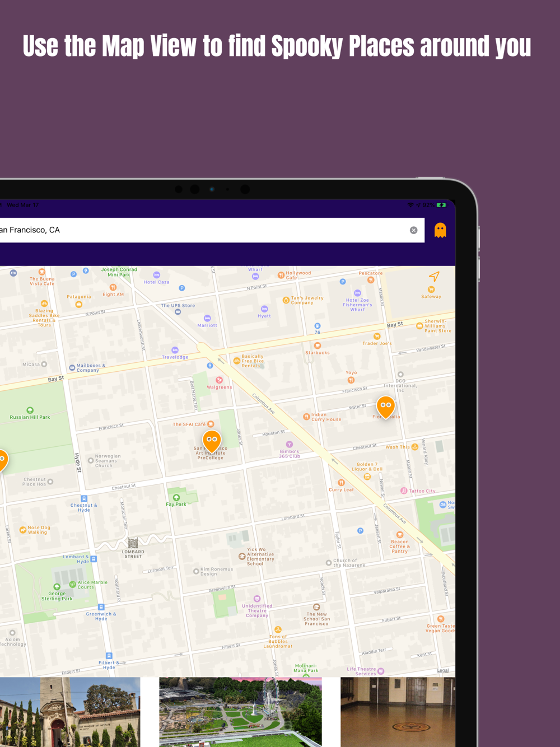Tap the Bimbo's 365 Club marker

[x=290, y=444]
